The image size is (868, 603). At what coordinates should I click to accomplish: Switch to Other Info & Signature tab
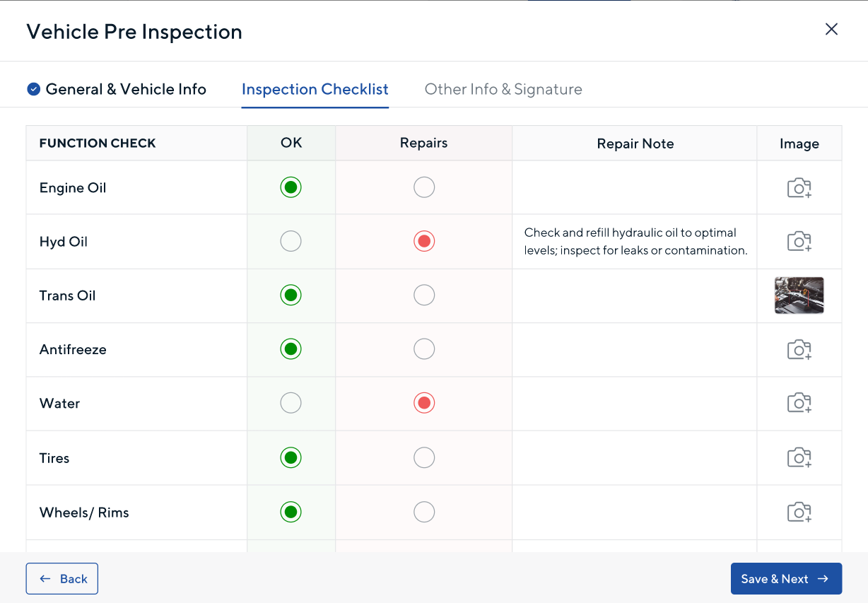pyautogui.click(x=503, y=89)
